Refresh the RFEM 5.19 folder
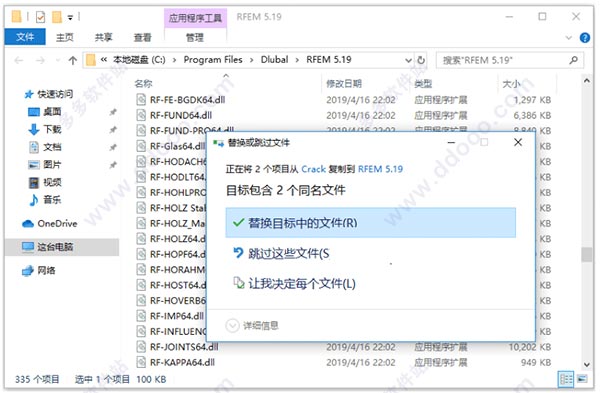This screenshot has height=393, width=600. click(421, 60)
